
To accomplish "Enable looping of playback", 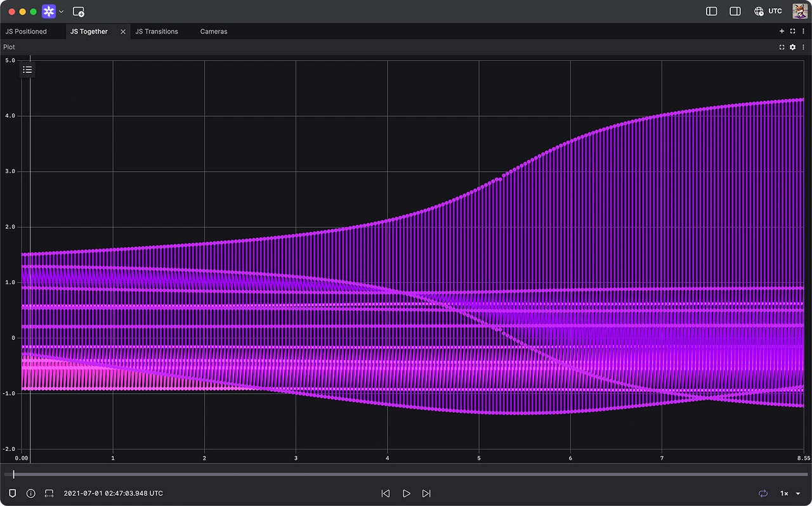I will click(763, 493).
